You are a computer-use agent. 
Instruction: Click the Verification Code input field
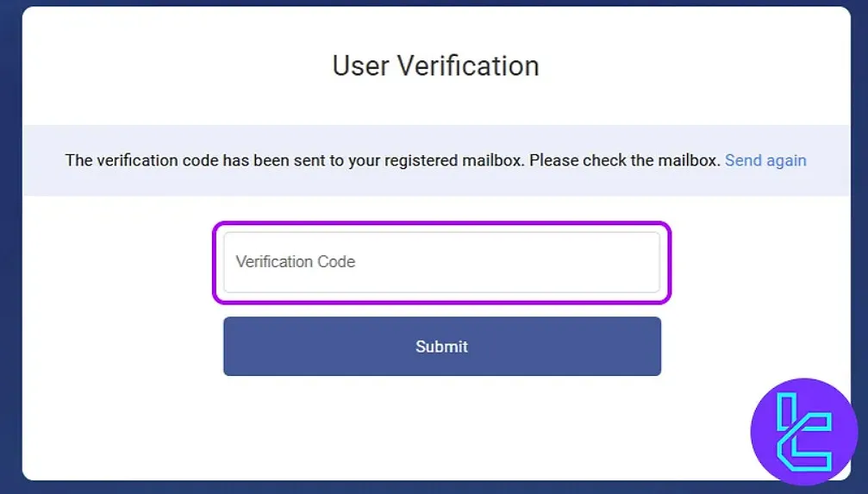(x=441, y=262)
